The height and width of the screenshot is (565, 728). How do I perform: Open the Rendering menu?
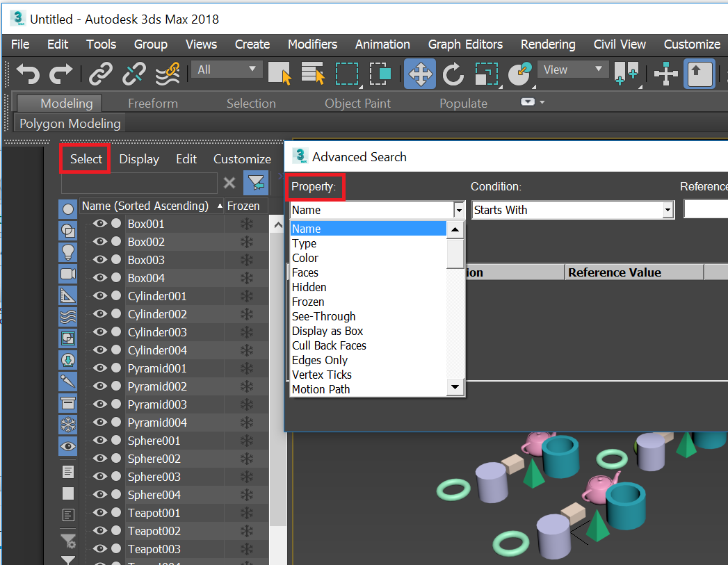coord(548,44)
